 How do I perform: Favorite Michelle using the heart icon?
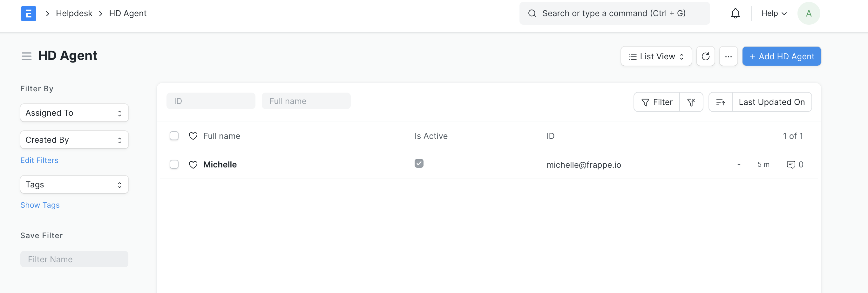click(193, 165)
